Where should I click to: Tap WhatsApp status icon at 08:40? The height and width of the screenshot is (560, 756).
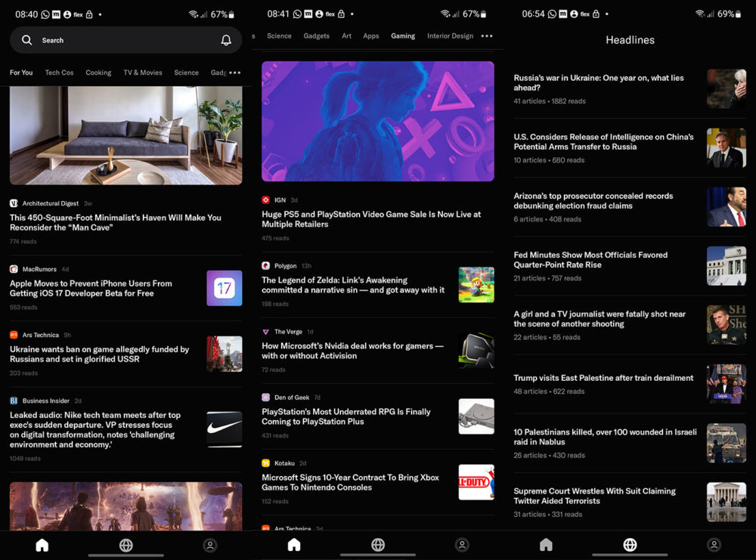[45, 14]
